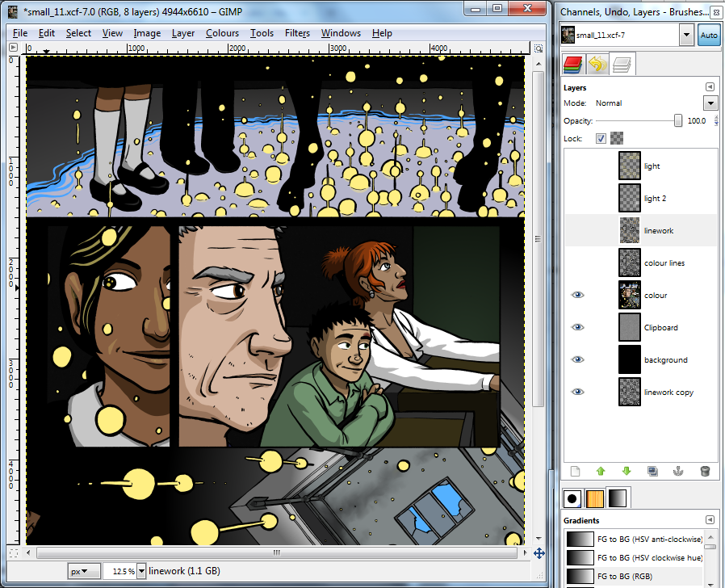Click the status text "linework (1.1 GB)"
This screenshot has height=588, width=725.
pyautogui.click(x=185, y=571)
